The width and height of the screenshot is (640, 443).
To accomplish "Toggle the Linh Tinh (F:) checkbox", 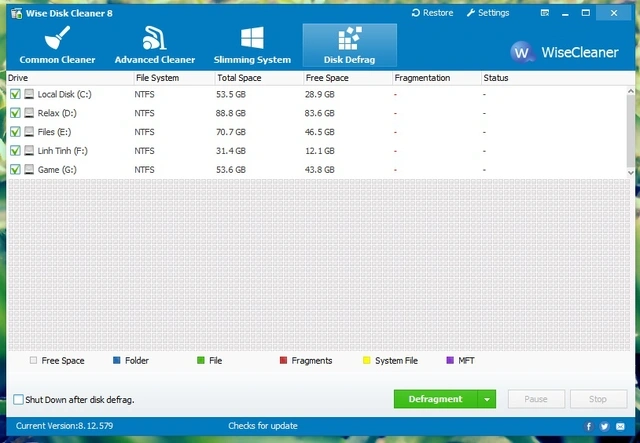I will coord(15,151).
